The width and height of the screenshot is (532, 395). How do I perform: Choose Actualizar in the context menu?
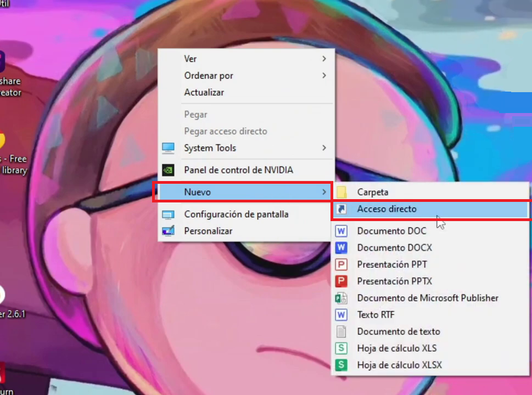click(247, 92)
